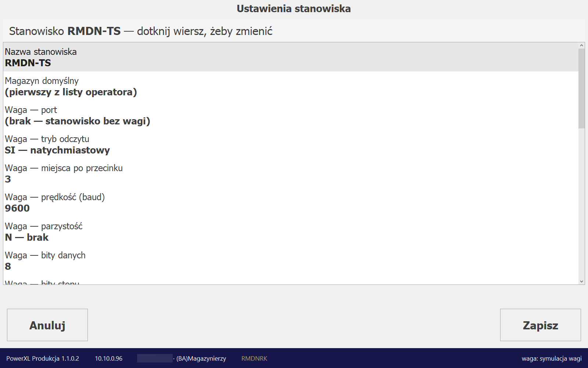Modify Waga — prędkość (baud) 9600 row
Viewport: 588px width, 368px height.
[291, 202]
